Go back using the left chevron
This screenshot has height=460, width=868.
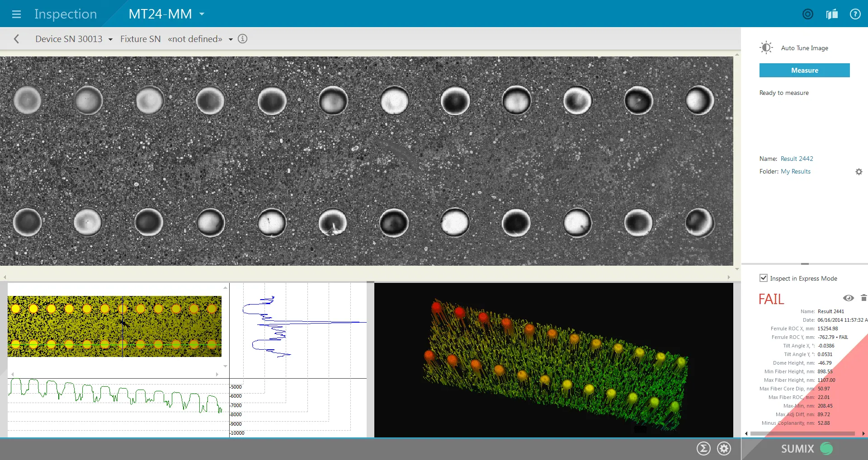(17, 39)
